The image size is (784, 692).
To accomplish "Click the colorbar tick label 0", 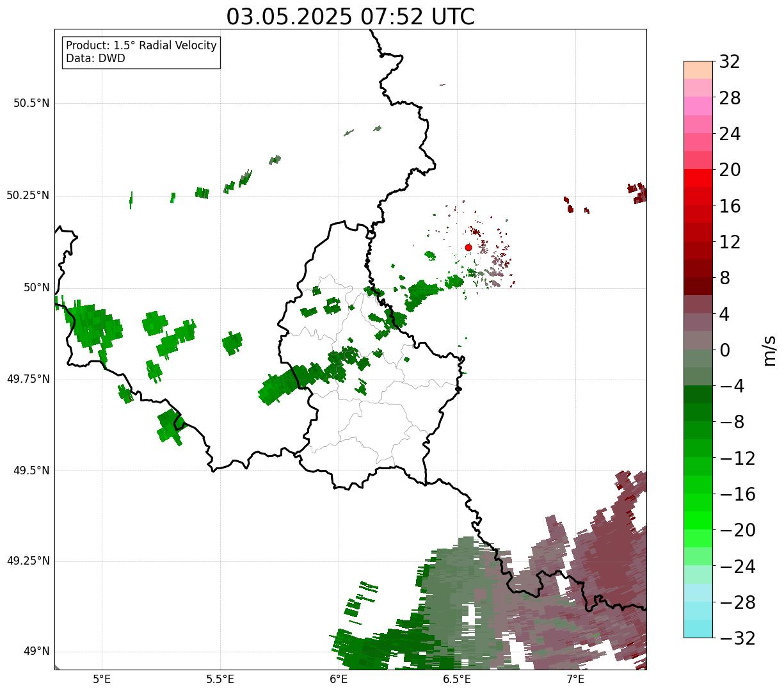I will [x=724, y=350].
